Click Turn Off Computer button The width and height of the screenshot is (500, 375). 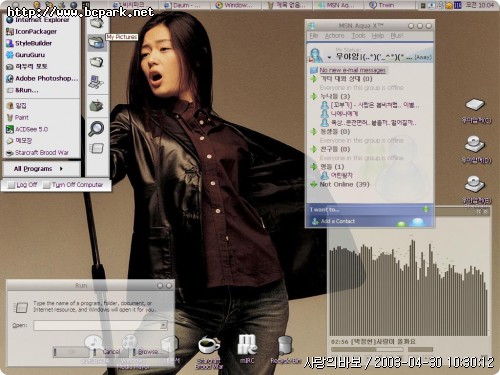(73, 185)
